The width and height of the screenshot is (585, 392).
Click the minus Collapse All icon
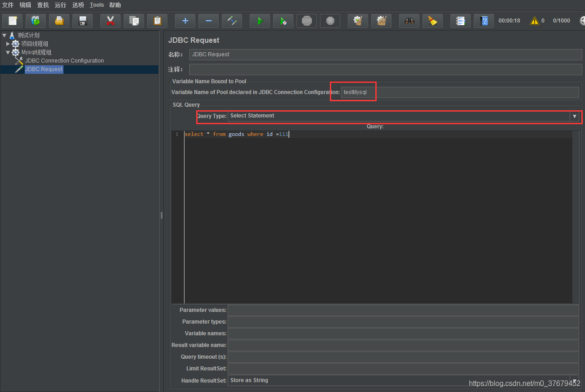click(208, 21)
